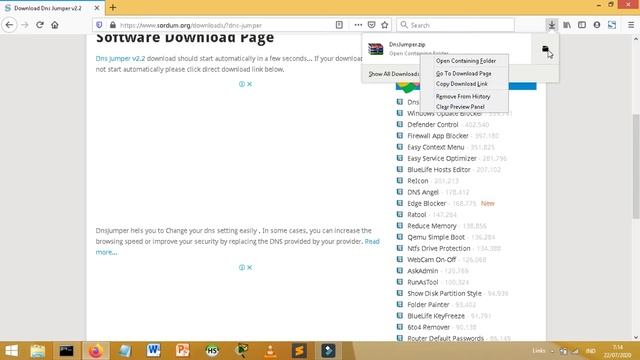Open Easy Service Optimizer link
Viewport: 640px width, 360px height.
coord(442,158)
